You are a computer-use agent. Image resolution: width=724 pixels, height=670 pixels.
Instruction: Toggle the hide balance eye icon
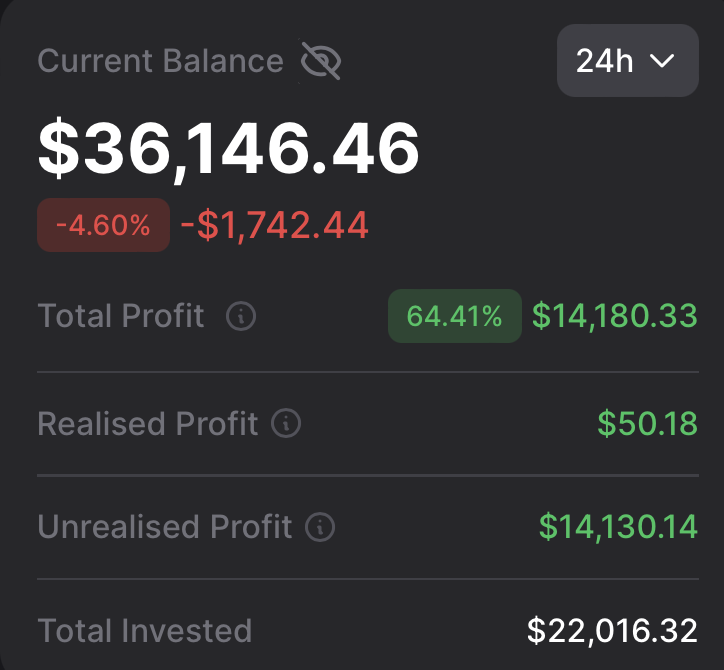coord(321,62)
